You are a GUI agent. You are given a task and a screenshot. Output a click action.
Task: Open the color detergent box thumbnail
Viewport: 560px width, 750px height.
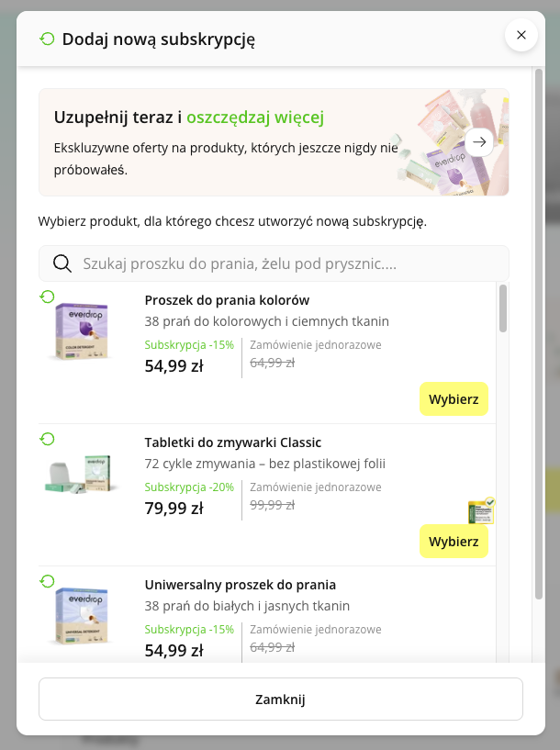point(81,331)
